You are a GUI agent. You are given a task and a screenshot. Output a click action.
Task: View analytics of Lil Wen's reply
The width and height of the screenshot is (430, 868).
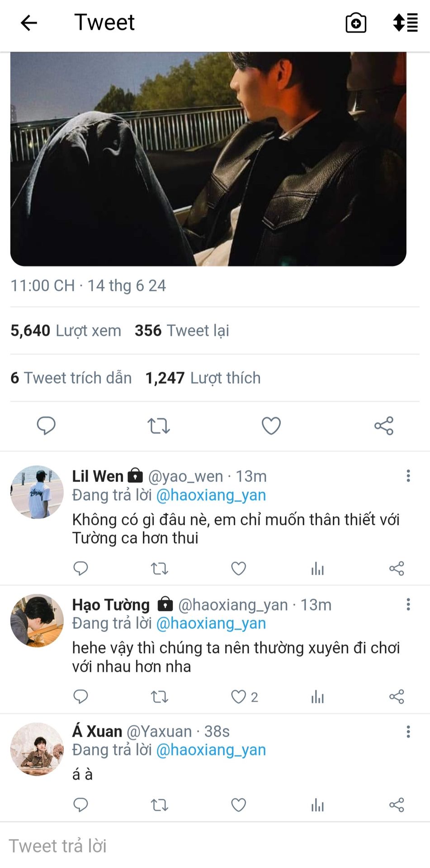tap(317, 568)
